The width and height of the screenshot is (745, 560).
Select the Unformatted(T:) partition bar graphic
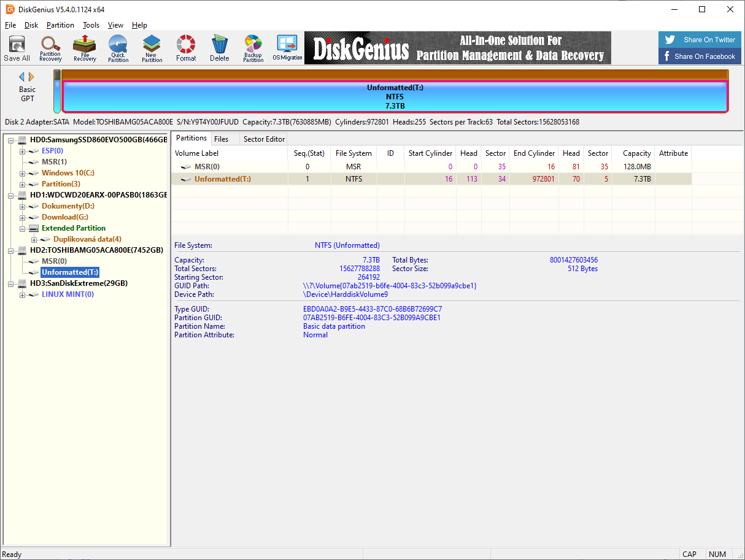point(395,96)
